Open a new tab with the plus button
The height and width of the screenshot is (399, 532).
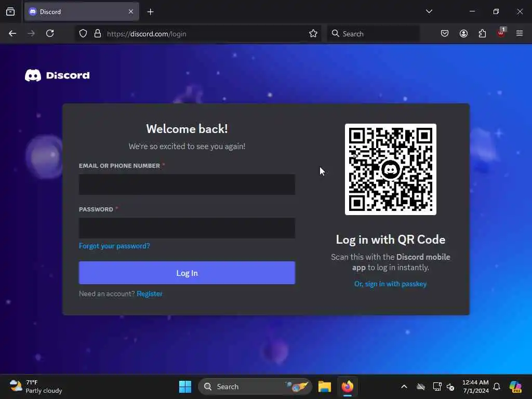[150, 12]
